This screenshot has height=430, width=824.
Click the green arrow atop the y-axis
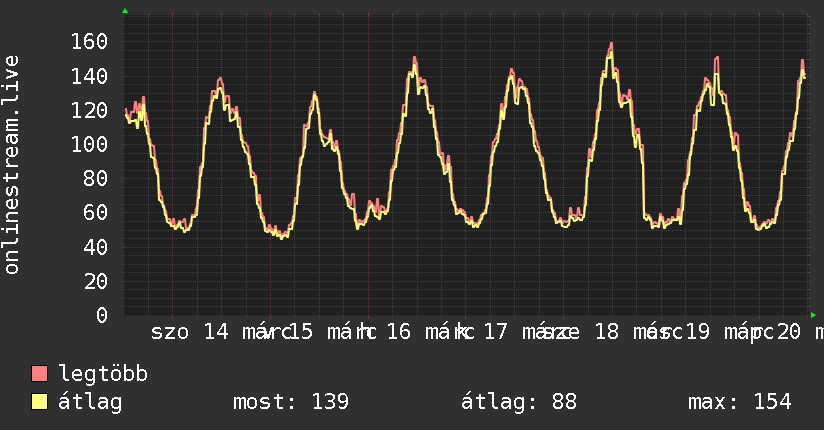point(125,11)
